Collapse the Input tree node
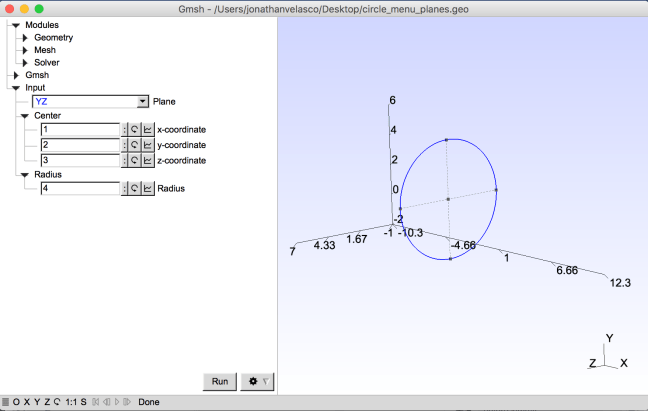This screenshot has width=648, height=411. coord(16,88)
